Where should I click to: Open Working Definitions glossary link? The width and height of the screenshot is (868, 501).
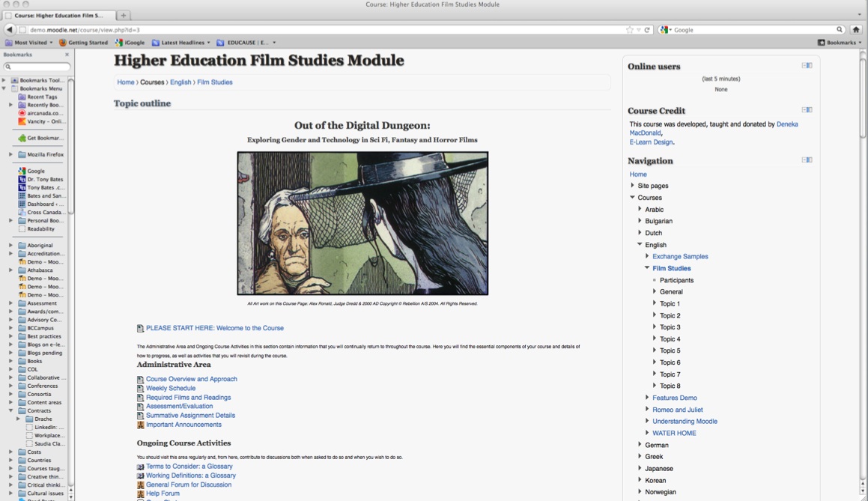click(191, 476)
